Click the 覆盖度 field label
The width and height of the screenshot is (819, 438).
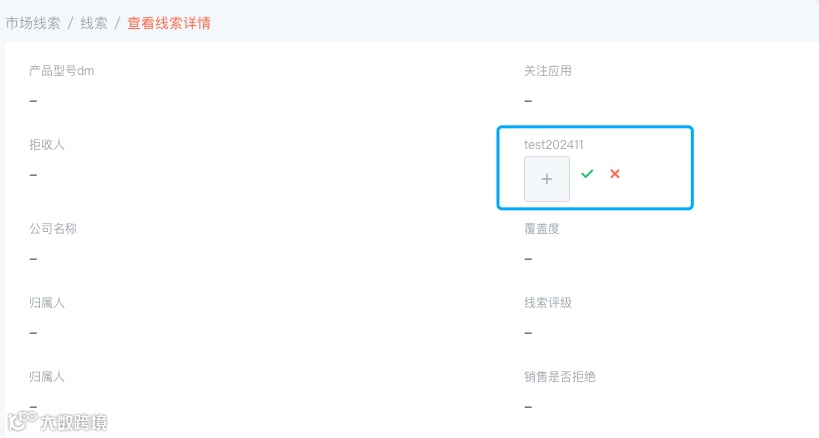click(x=542, y=229)
